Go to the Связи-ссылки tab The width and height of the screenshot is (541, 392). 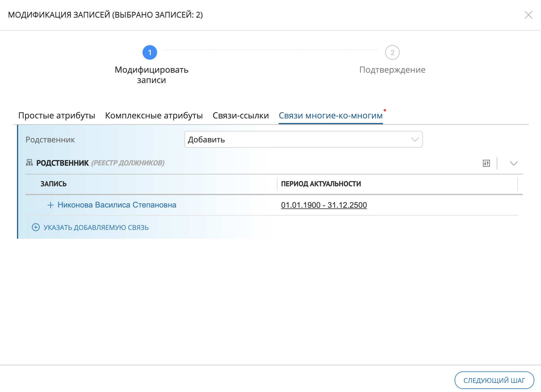[240, 115]
